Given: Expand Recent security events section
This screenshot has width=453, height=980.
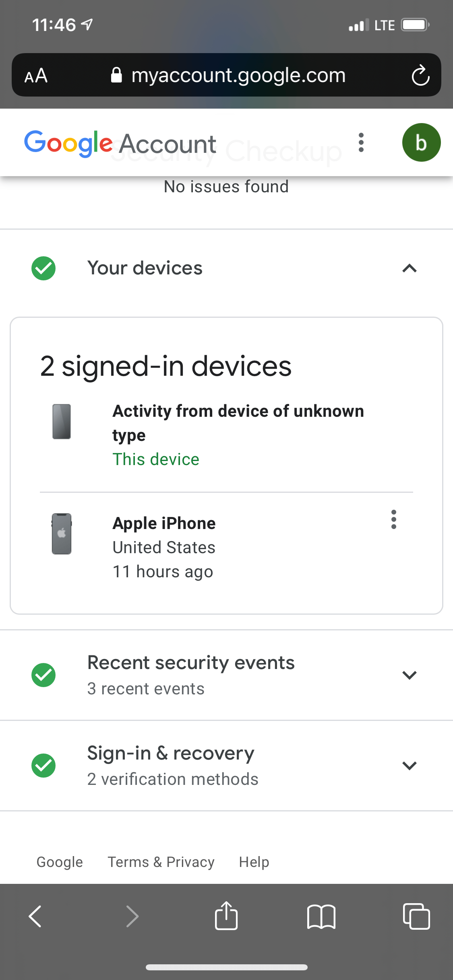Looking at the screenshot, I should pyautogui.click(x=409, y=675).
